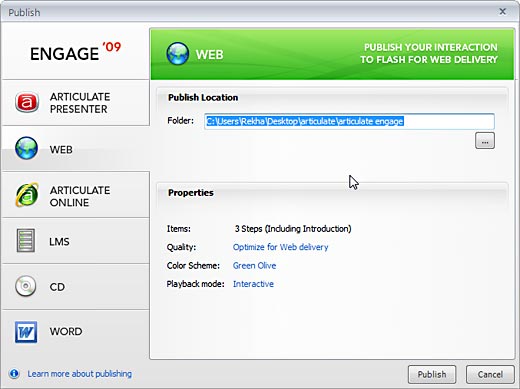Click the Properties heading

pyautogui.click(x=191, y=193)
